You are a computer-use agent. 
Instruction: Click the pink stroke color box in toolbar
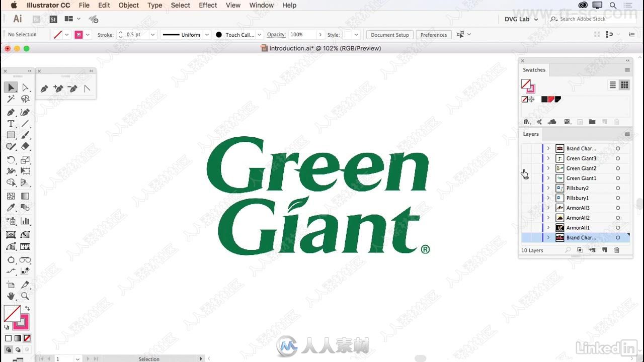click(22, 322)
